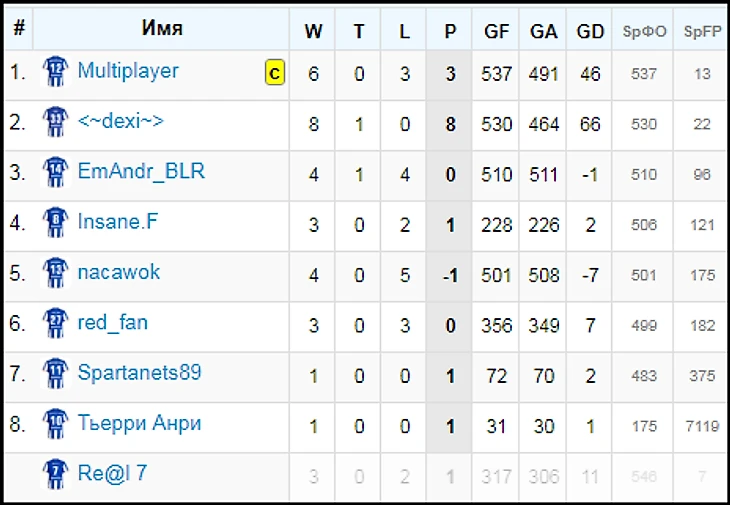This screenshot has width=730, height=505.
Task: Click the P points column header
Action: pyautogui.click(x=450, y=31)
